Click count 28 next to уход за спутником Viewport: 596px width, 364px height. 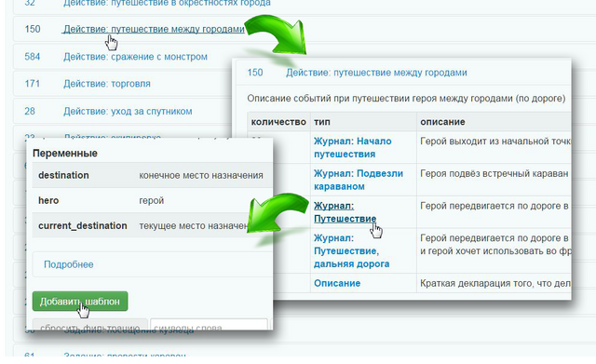tap(30, 112)
